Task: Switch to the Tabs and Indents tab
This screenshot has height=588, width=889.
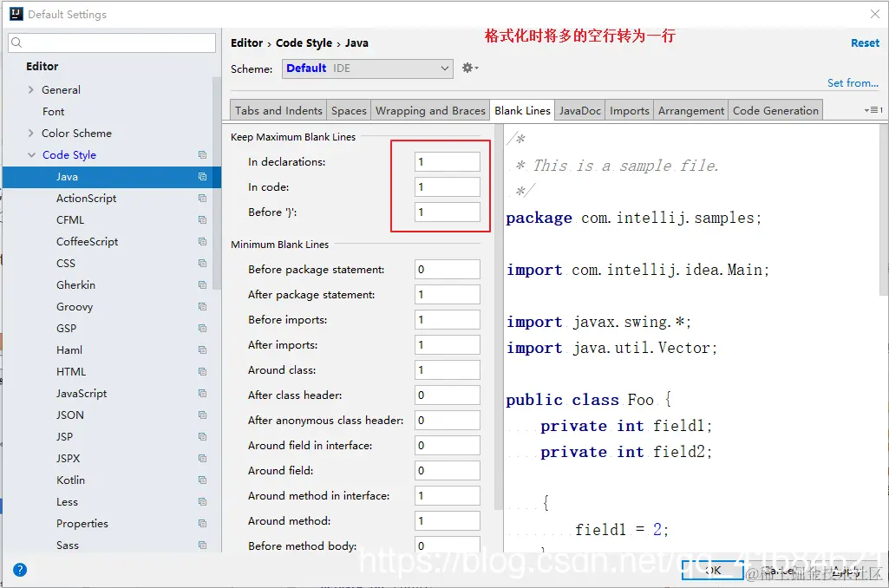Action: pos(278,110)
